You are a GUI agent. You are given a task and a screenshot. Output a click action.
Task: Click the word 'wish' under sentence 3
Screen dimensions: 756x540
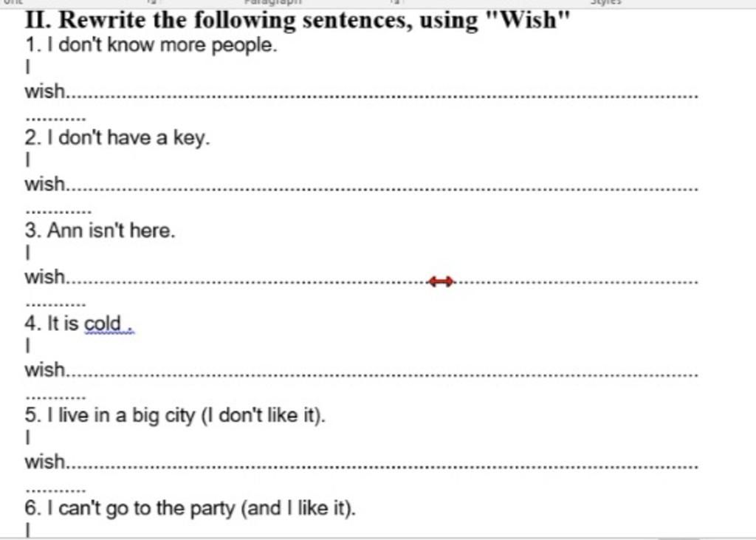click(x=45, y=277)
